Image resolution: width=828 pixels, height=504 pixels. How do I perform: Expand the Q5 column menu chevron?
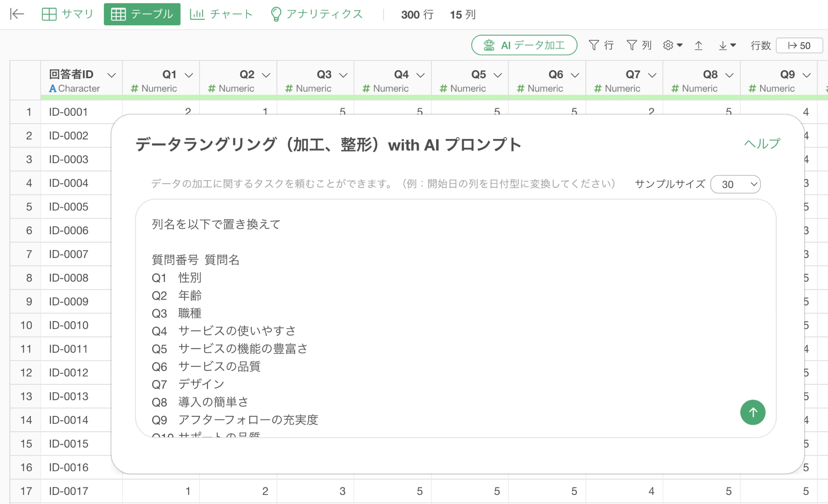pos(498,75)
